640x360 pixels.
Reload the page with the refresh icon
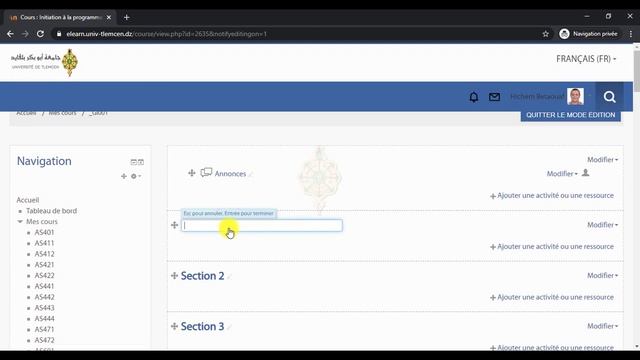[40, 34]
